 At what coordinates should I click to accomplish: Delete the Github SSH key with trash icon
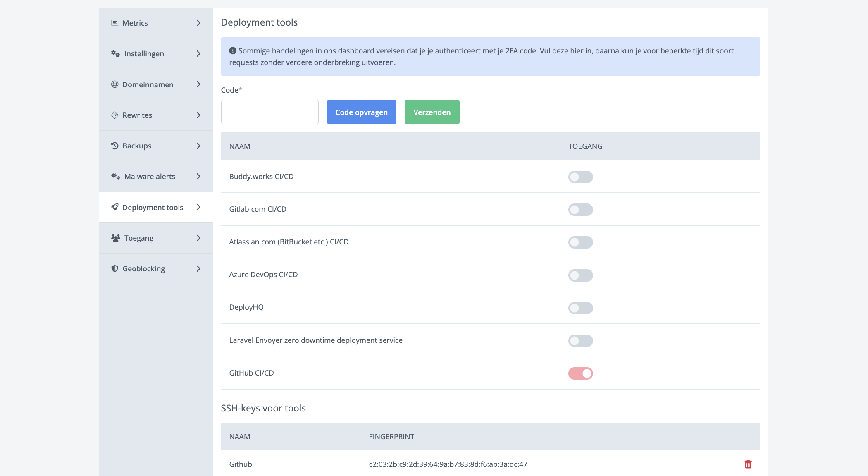coord(748,464)
